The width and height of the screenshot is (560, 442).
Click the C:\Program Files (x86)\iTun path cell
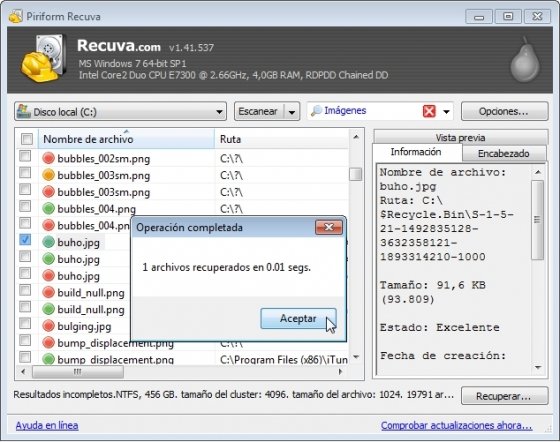tap(284, 359)
